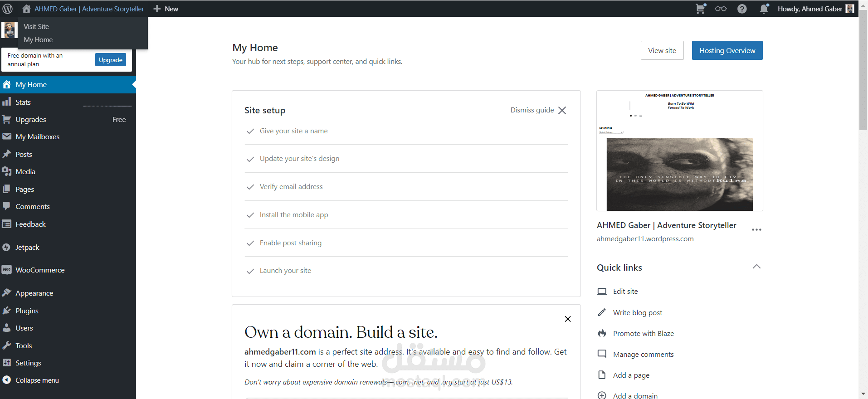Image resolution: width=868 pixels, height=399 pixels.
Task: Click the Write blog post quick link
Action: click(638, 312)
